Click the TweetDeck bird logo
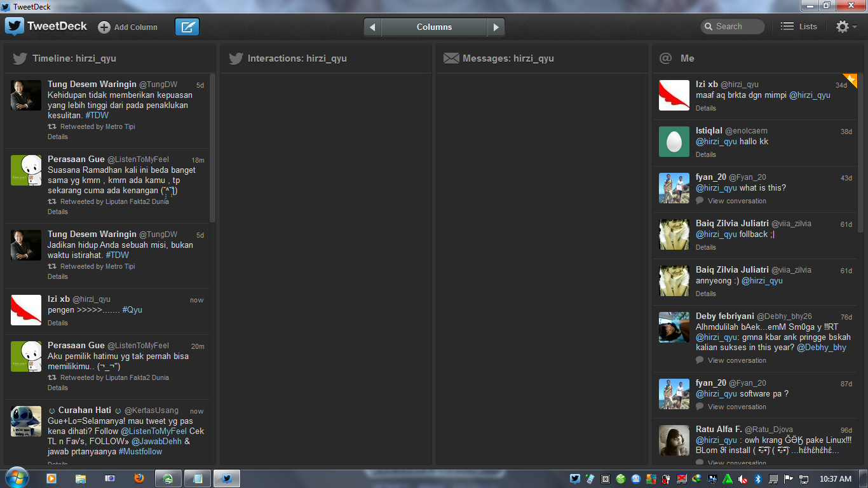Image resolution: width=868 pixels, height=488 pixels. [15, 27]
